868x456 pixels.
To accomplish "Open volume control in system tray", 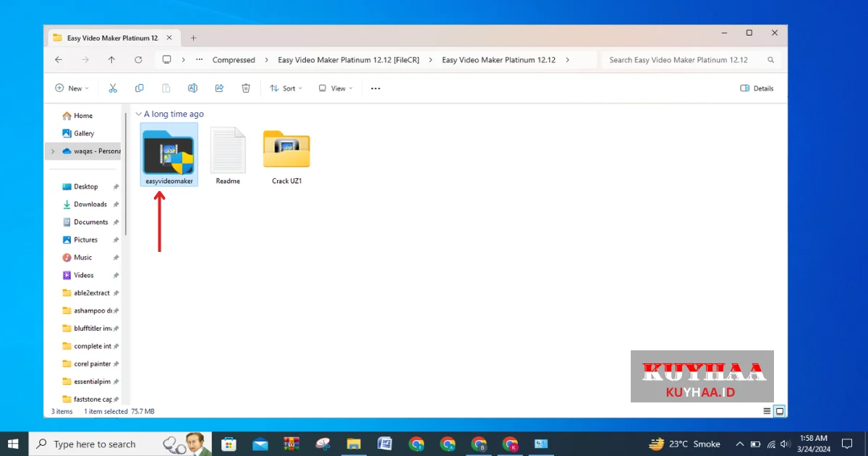I will [786, 444].
